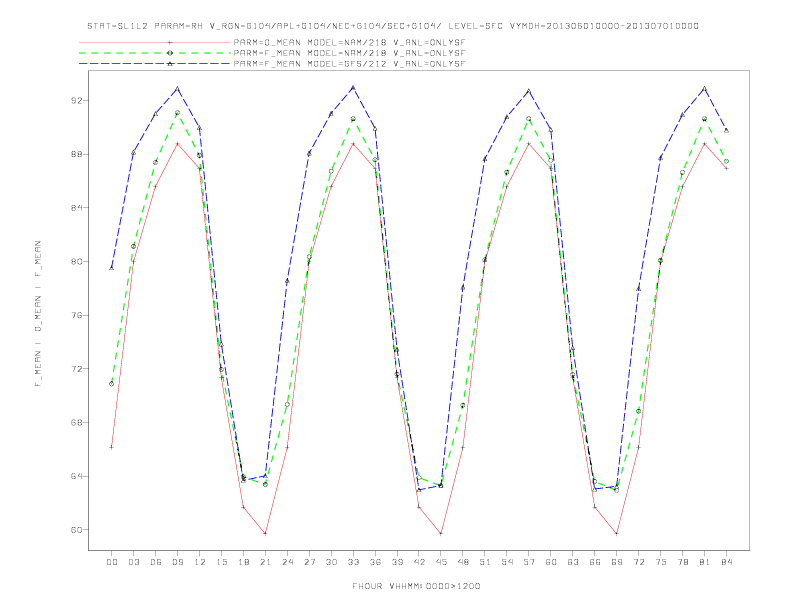Click y-axis tick value 84
This screenshot has height=612, width=792.
pyautogui.click(x=76, y=208)
